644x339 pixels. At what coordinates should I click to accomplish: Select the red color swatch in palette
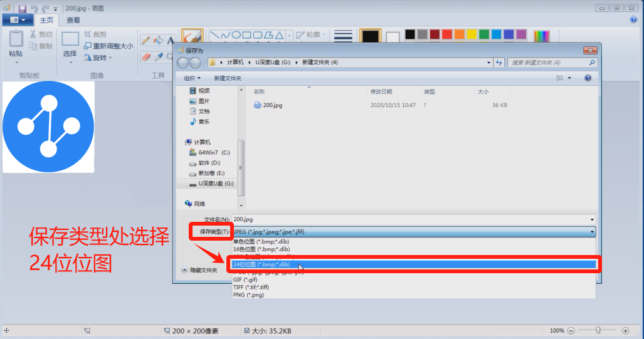click(x=446, y=34)
